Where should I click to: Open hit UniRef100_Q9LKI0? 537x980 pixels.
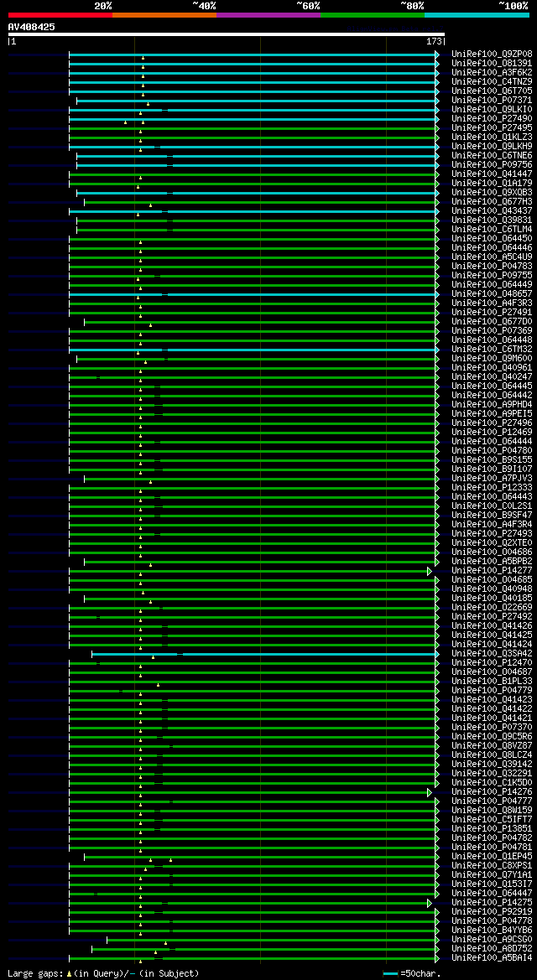click(492, 110)
